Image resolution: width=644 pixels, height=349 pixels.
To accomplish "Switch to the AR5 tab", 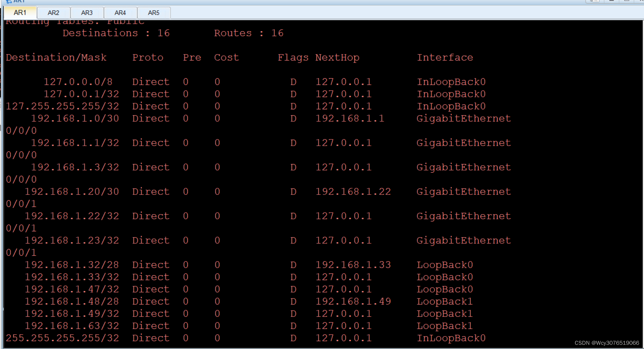I will (x=154, y=13).
